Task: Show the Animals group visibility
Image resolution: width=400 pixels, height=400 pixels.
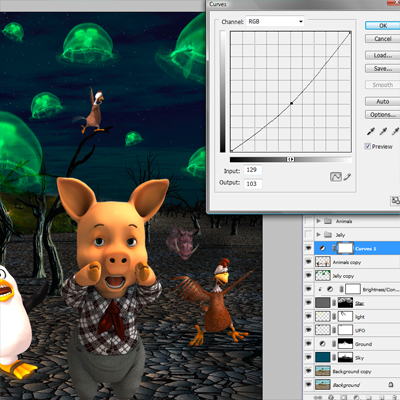Action: point(309,221)
